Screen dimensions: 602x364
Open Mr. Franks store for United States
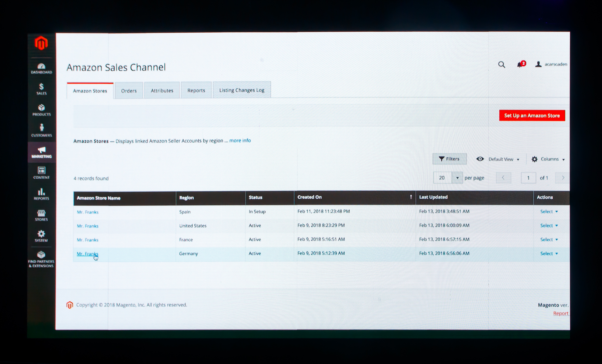pyautogui.click(x=88, y=226)
